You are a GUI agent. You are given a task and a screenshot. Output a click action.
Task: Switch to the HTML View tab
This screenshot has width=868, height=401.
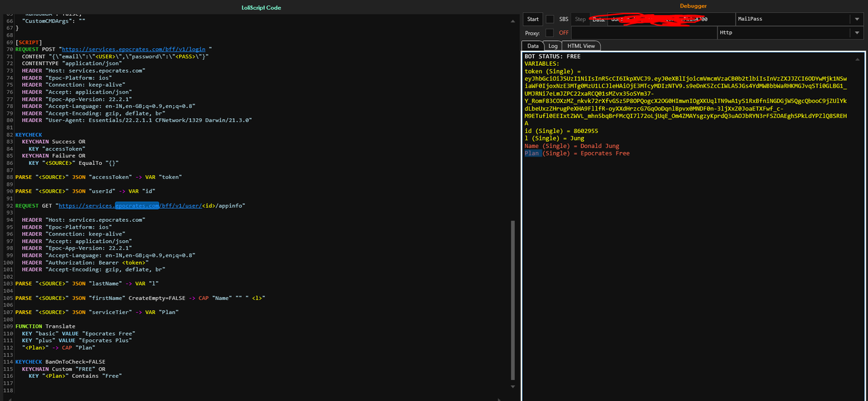coord(581,46)
